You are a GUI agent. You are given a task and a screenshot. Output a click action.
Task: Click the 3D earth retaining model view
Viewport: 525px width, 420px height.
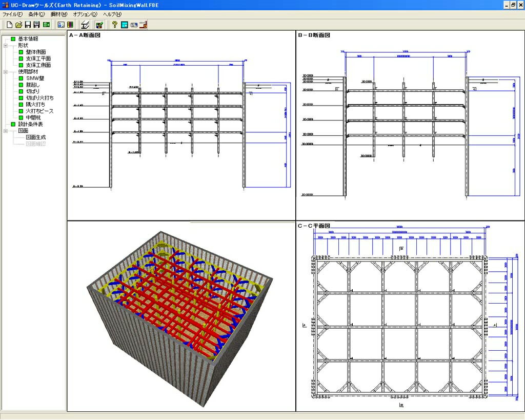[179, 318]
